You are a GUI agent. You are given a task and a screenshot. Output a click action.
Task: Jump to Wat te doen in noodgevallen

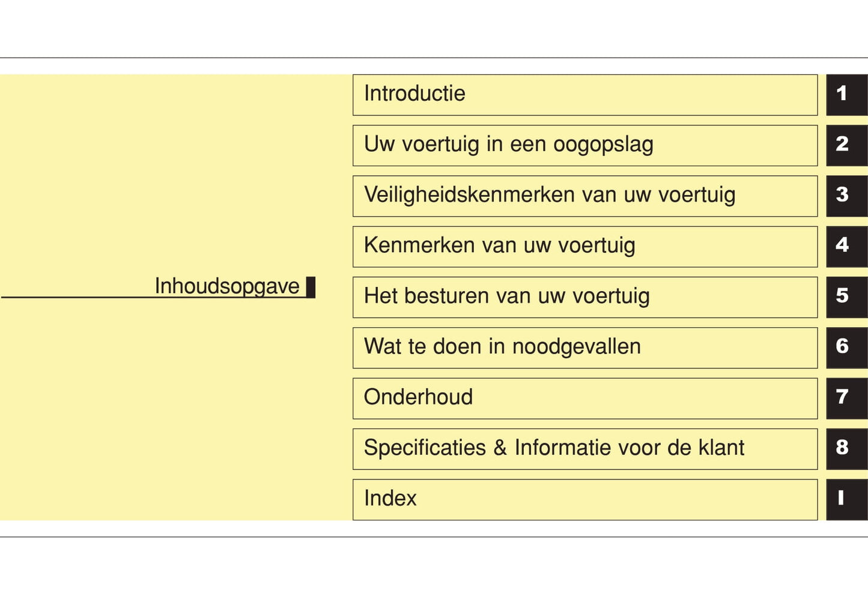click(x=584, y=348)
